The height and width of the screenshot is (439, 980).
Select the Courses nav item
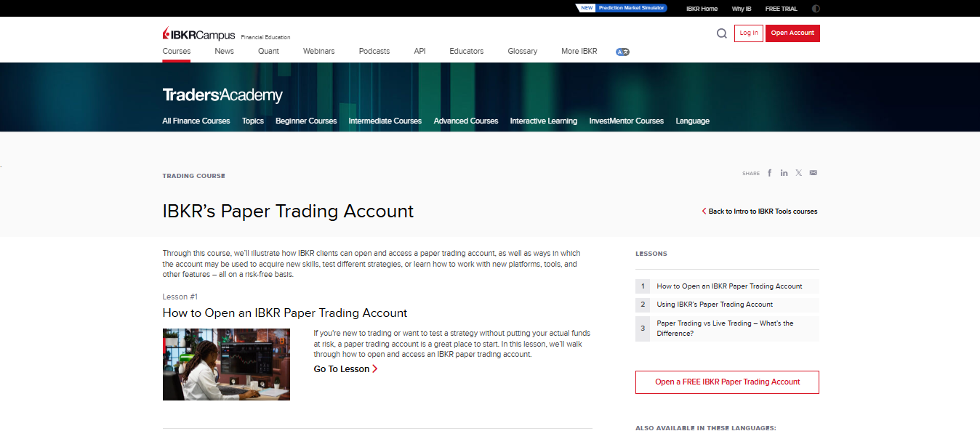tap(177, 52)
